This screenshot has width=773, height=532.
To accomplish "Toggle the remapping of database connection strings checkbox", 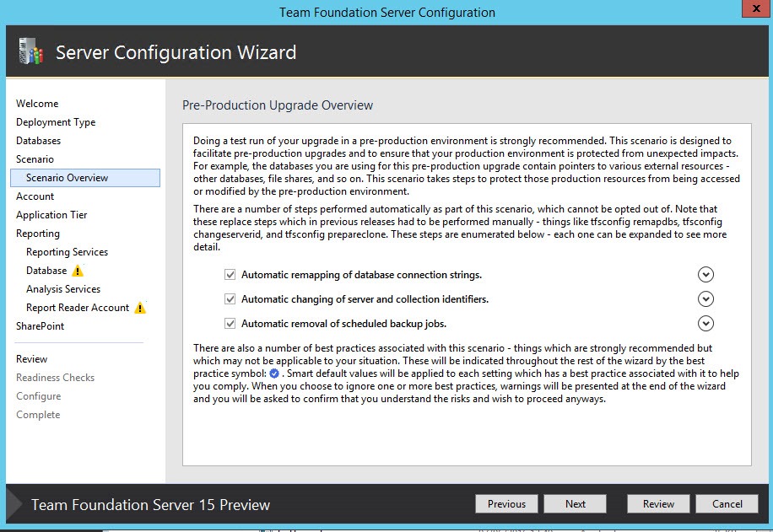I will (x=230, y=274).
